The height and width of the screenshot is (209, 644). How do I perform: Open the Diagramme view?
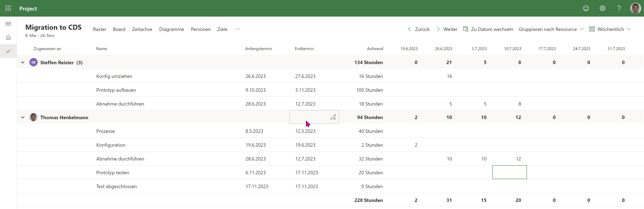tap(172, 29)
